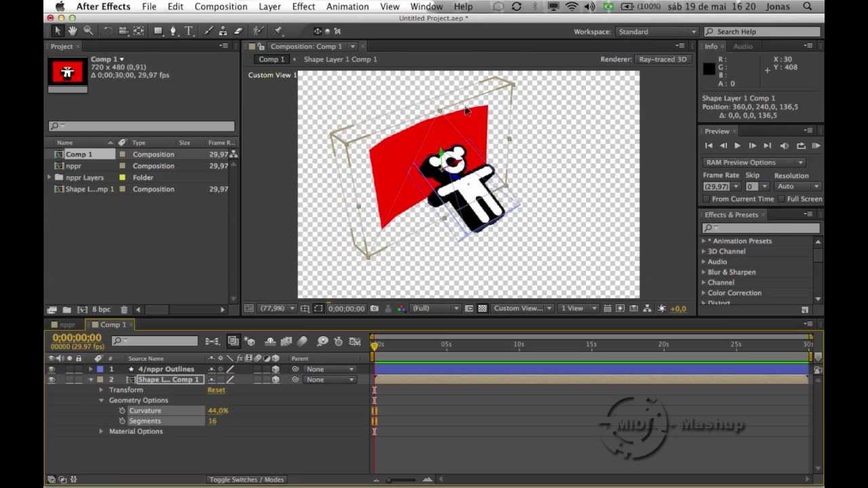Expand the Transform property group
Image resolution: width=868 pixels, height=488 pixels.
(x=101, y=390)
